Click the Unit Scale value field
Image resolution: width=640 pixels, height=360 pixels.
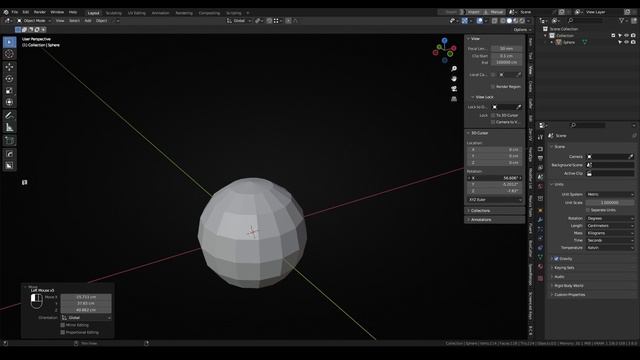pos(610,202)
